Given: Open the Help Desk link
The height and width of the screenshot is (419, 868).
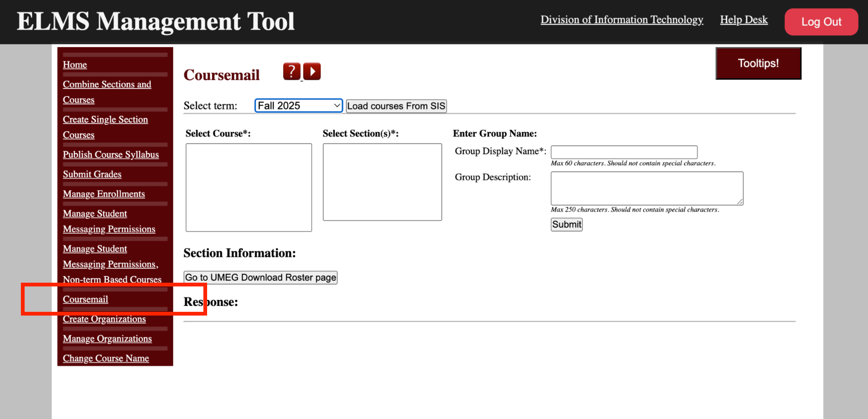Looking at the screenshot, I should click(x=744, y=19).
